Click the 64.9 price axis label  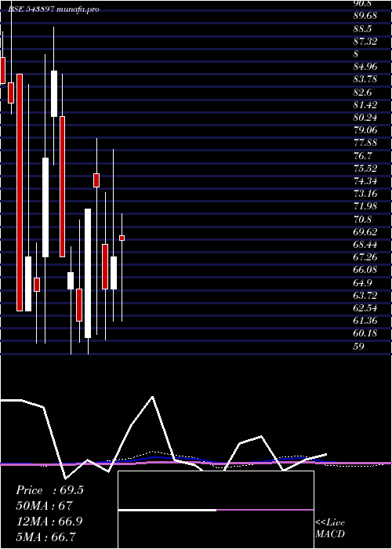point(362,282)
